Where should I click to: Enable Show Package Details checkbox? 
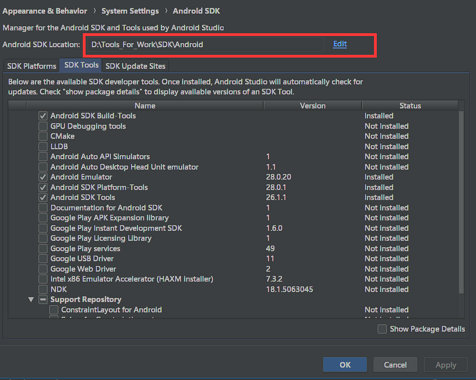382,329
